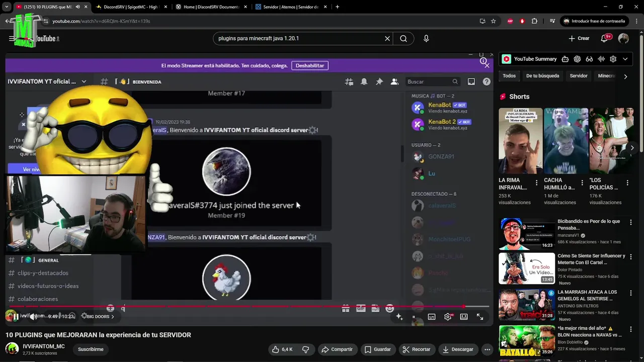The image size is (644, 362).
Task: Clear the search box with the X icon
Action: [x=387, y=38]
